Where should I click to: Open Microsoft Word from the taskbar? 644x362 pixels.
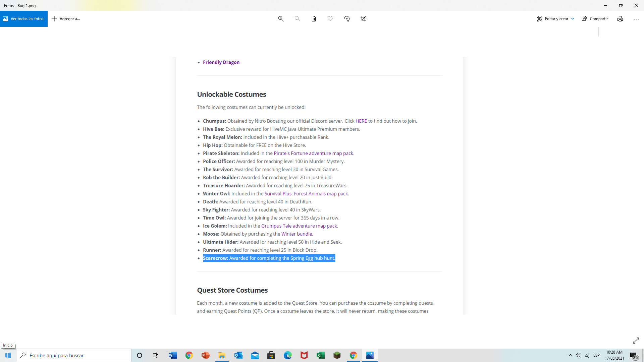point(173,355)
